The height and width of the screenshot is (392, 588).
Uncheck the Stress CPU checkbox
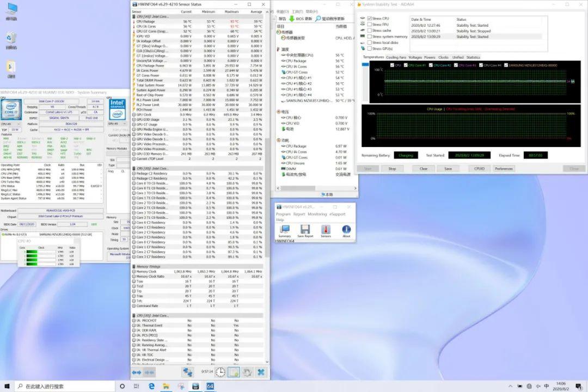(x=370, y=19)
